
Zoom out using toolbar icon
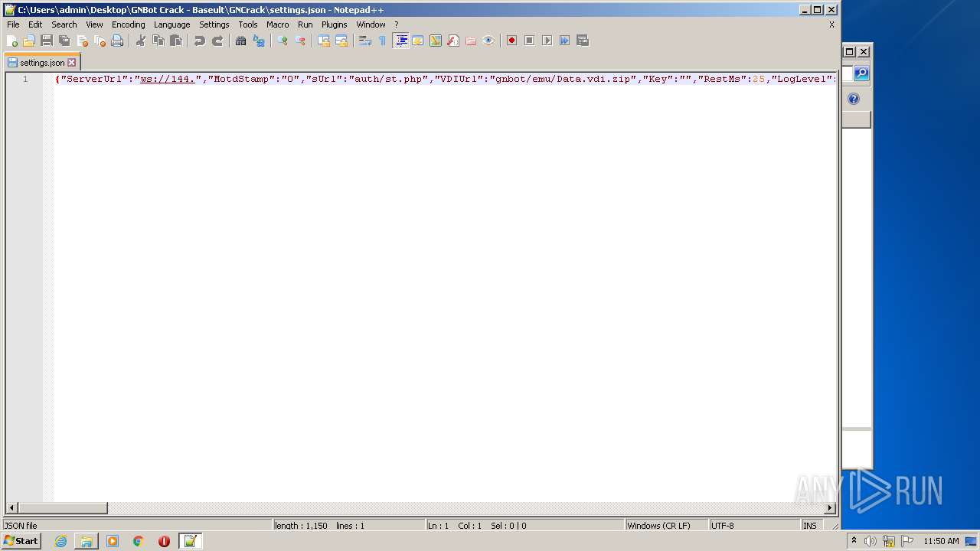tap(300, 41)
